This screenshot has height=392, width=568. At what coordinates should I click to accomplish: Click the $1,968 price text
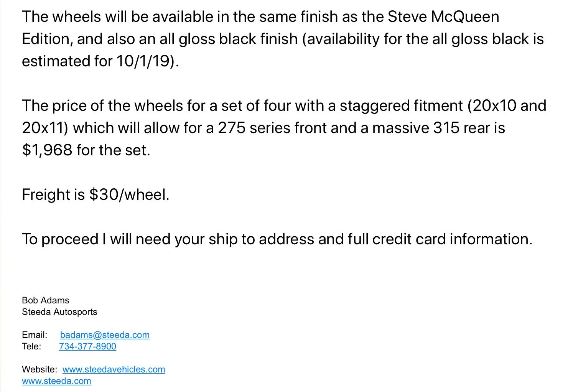pyautogui.click(x=47, y=150)
